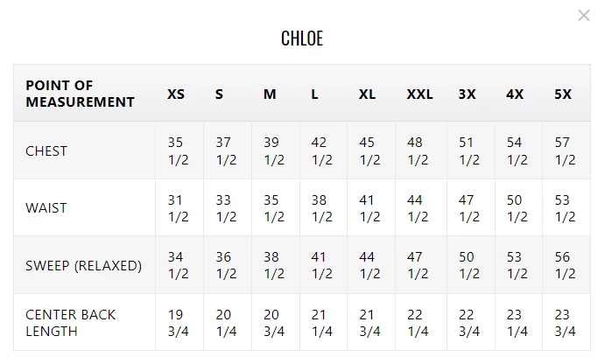This screenshot has width=605, height=364.
Task: Select the SWEEP (RELAXED) row label
Action: click(83, 265)
